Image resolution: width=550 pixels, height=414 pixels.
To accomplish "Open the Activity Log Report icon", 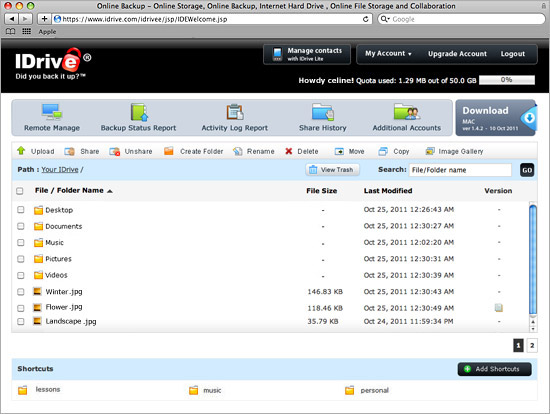I will (x=235, y=112).
